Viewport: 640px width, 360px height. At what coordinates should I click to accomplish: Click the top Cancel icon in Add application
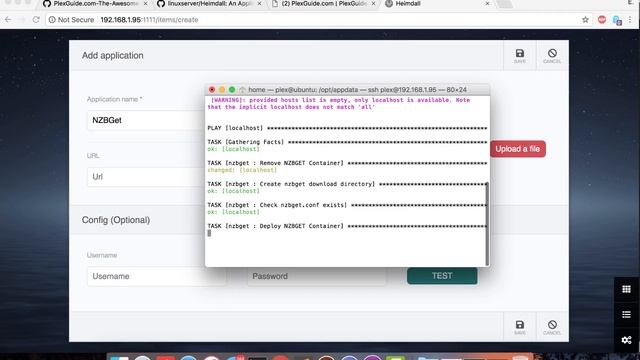[x=552, y=56]
